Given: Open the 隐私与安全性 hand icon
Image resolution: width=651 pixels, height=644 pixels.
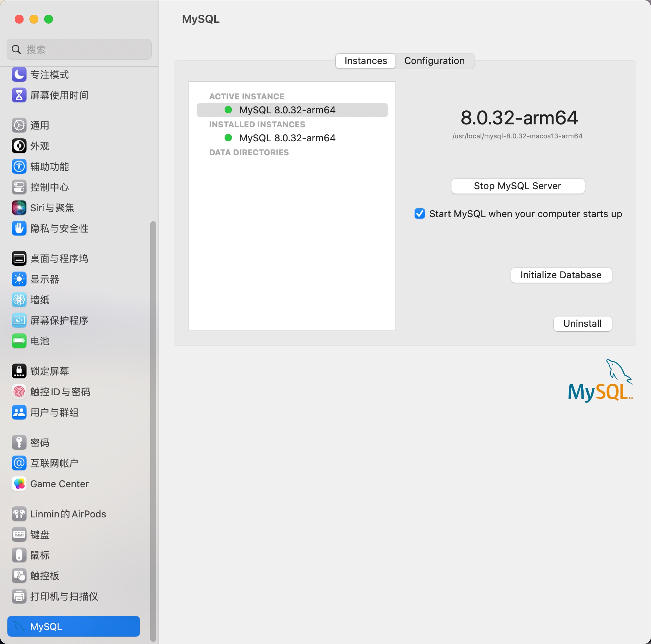Looking at the screenshot, I should tap(19, 229).
